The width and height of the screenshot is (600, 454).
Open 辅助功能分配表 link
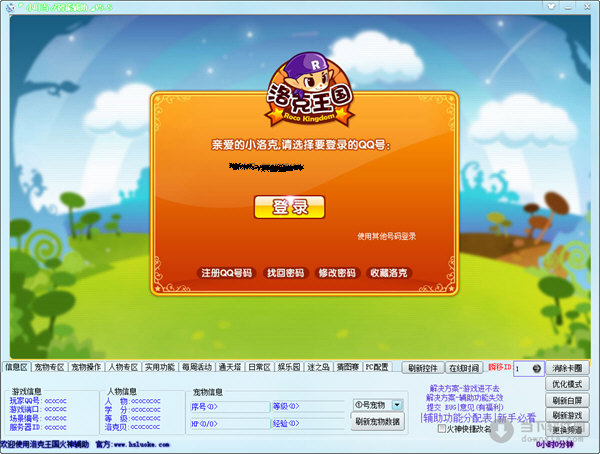(x=458, y=418)
